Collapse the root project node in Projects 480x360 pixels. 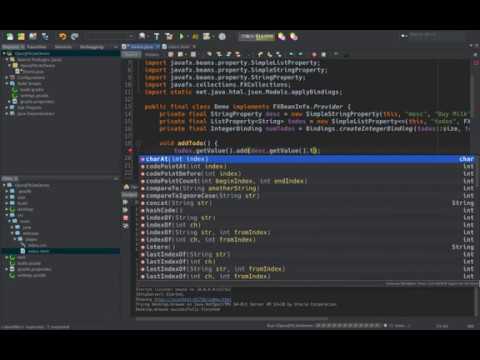(4, 53)
